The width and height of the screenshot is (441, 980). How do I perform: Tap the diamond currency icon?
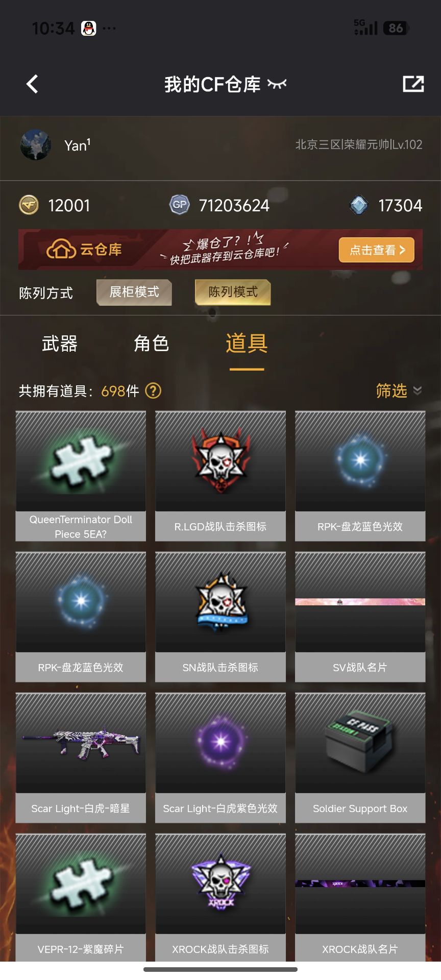click(x=359, y=205)
